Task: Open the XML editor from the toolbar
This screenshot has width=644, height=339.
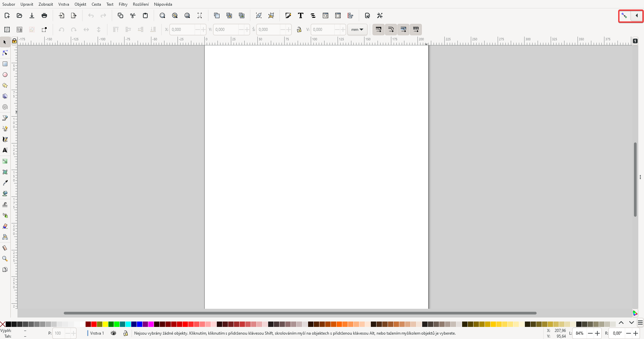Action: click(326, 15)
